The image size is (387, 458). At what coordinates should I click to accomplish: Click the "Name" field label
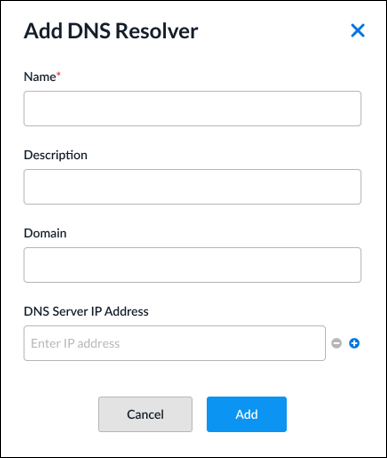(x=40, y=77)
